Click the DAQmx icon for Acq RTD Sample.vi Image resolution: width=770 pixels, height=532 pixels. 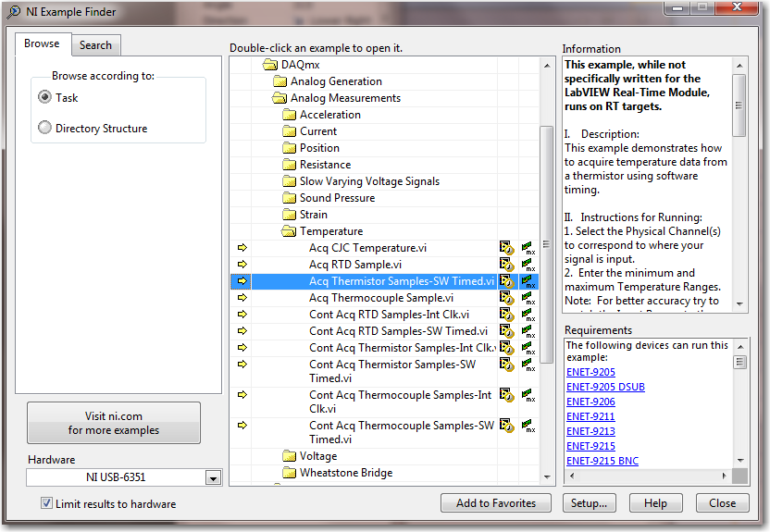[x=528, y=265]
